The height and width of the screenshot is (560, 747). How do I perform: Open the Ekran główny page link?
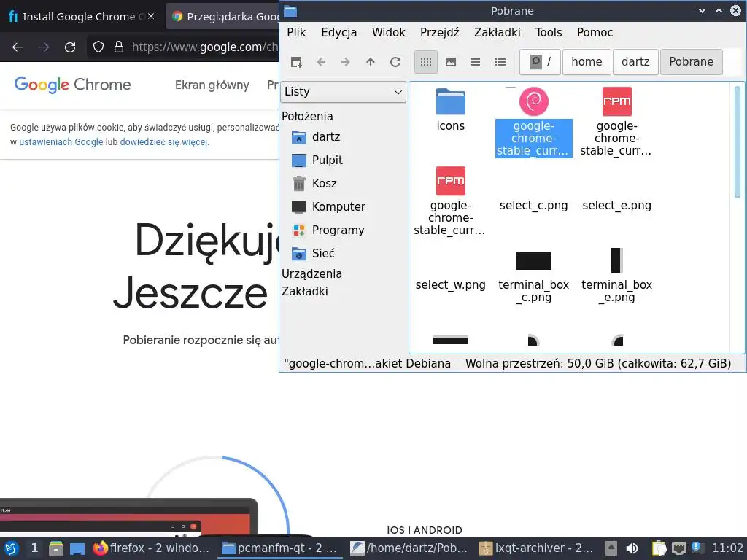tap(212, 85)
